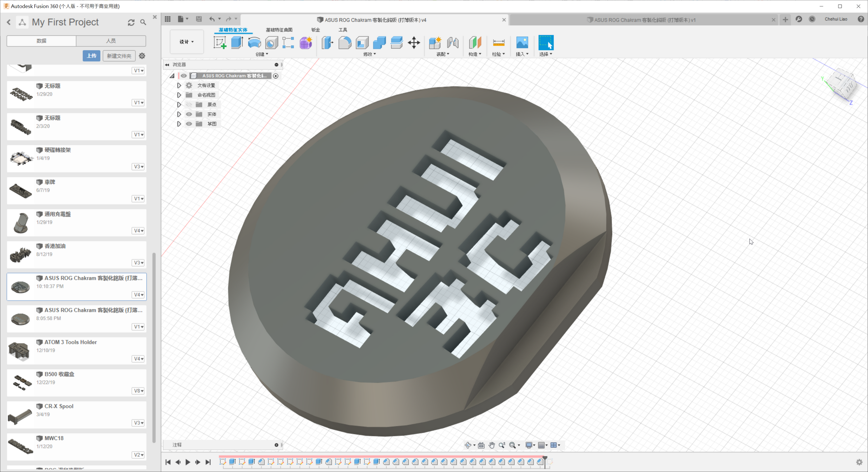Viewport: 868px width, 472px height.
Task: Click the 上传 button
Action: click(x=91, y=56)
